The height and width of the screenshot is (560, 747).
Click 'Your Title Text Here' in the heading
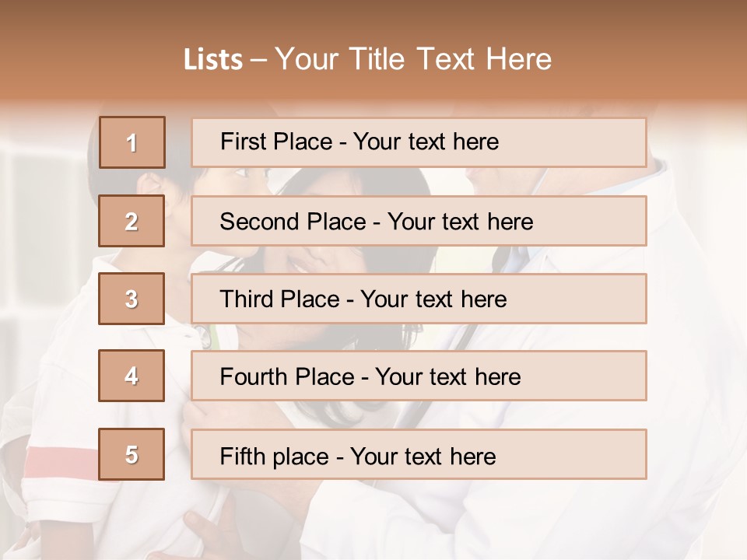tap(413, 59)
